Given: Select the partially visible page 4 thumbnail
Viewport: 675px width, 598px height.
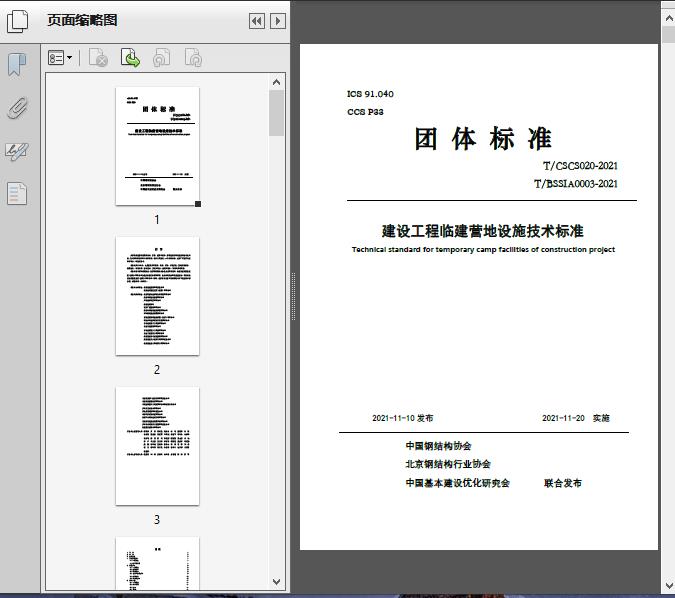Looking at the screenshot, I should click(x=157, y=563).
